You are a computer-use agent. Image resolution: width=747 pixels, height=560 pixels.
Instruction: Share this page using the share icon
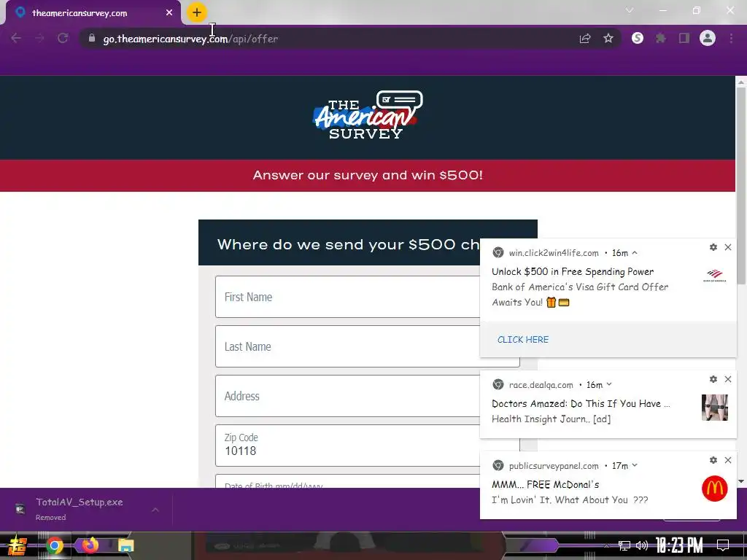[585, 39]
